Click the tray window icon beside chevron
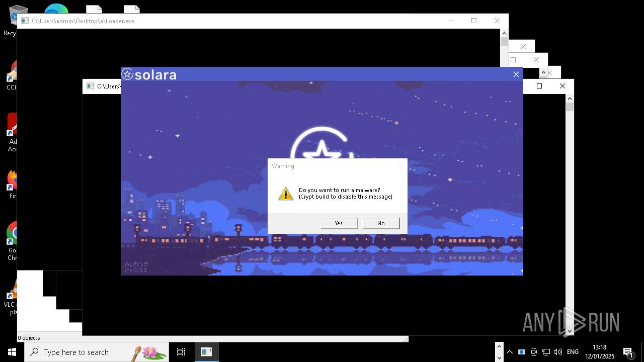 point(522,352)
